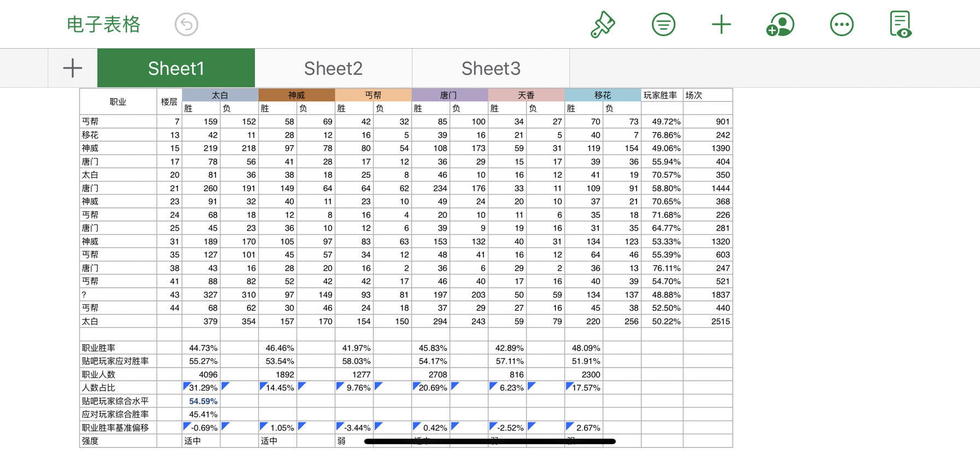This screenshot has height=453, width=980.
Task: Open the reading view document icon
Action: [901, 25]
